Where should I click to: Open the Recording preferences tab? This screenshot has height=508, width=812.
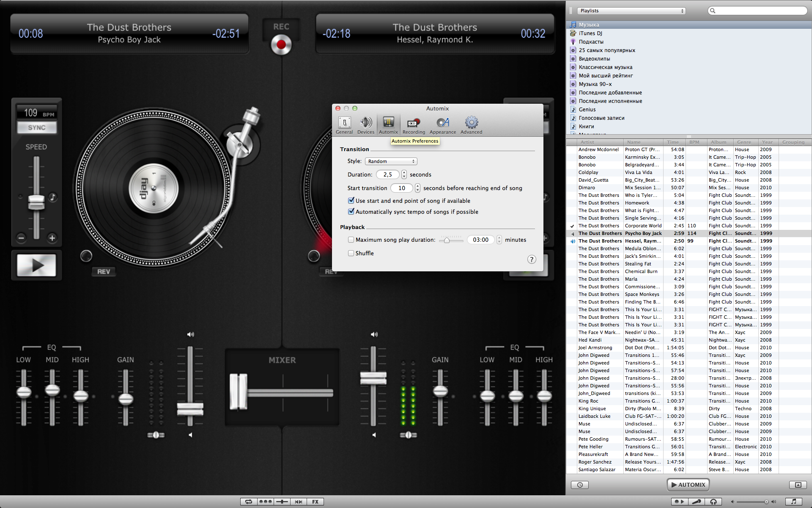pyautogui.click(x=414, y=125)
